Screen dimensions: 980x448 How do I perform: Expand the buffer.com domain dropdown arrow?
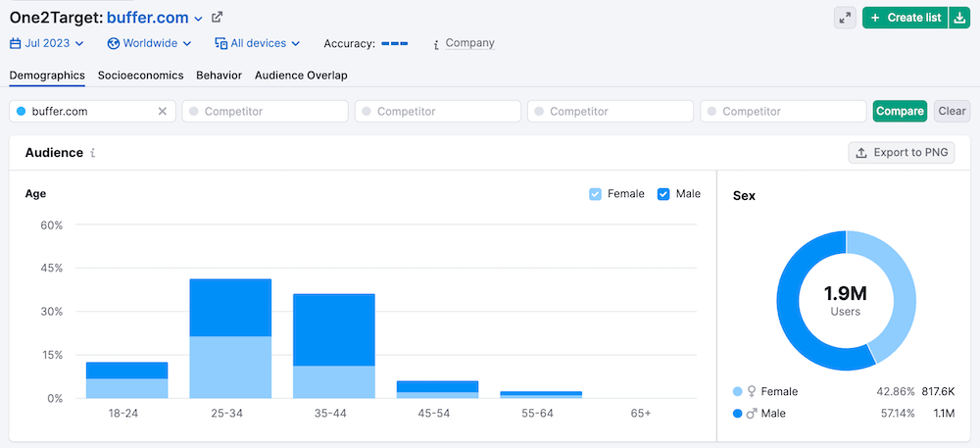(198, 19)
